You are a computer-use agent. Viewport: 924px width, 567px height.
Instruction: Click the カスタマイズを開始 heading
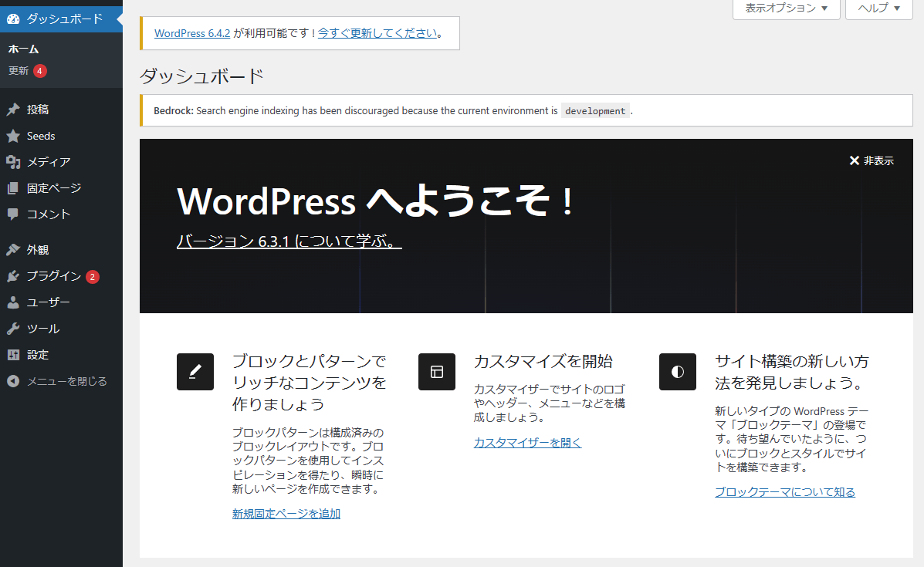543,361
